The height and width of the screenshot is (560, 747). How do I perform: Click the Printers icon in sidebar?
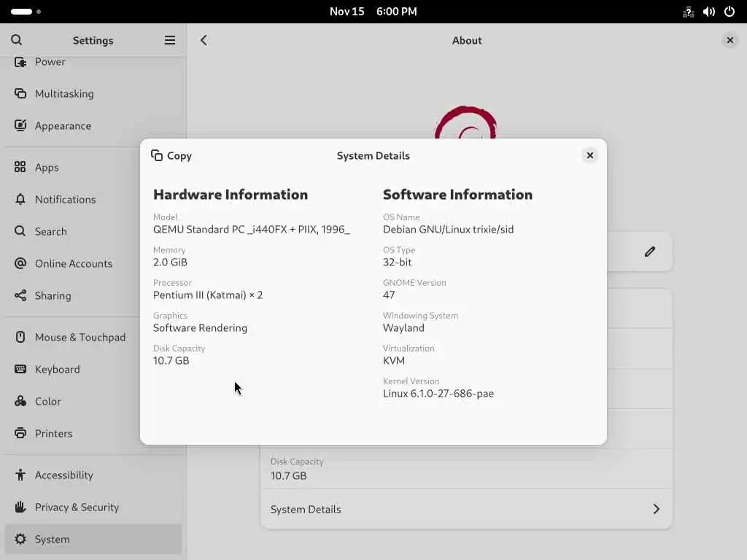pyautogui.click(x=20, y=433)
